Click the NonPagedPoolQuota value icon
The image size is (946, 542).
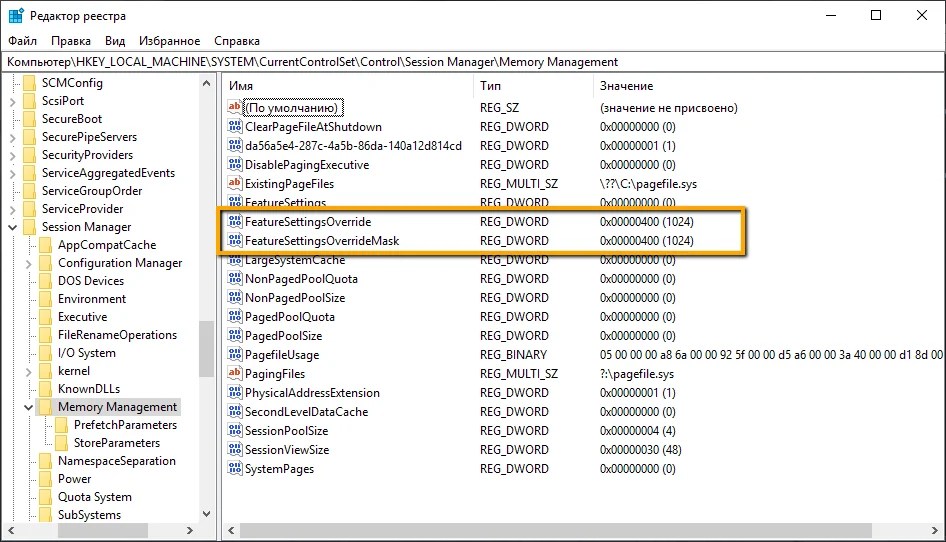tap(235, 278)
